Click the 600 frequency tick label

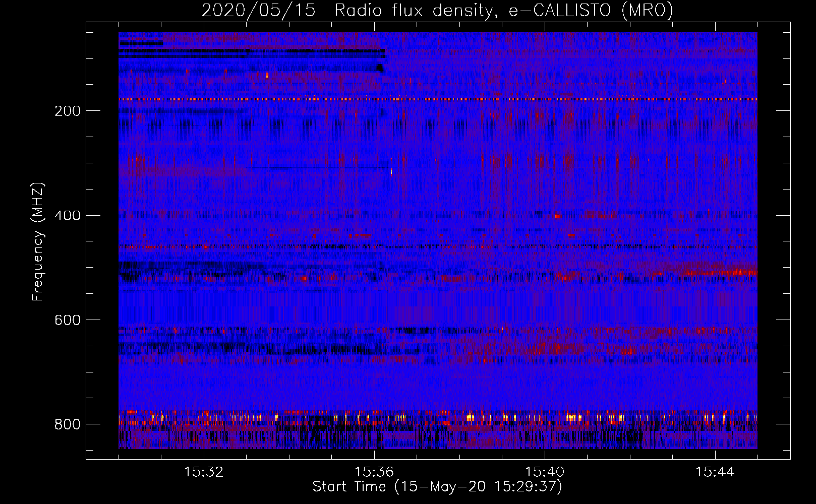click(68, 320)
